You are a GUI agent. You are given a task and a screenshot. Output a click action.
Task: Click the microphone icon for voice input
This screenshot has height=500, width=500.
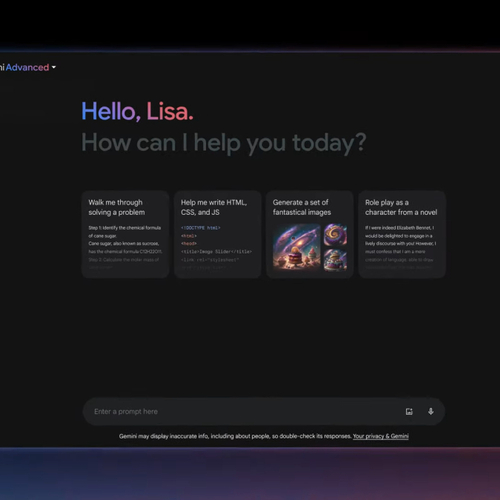click(431, 411)
